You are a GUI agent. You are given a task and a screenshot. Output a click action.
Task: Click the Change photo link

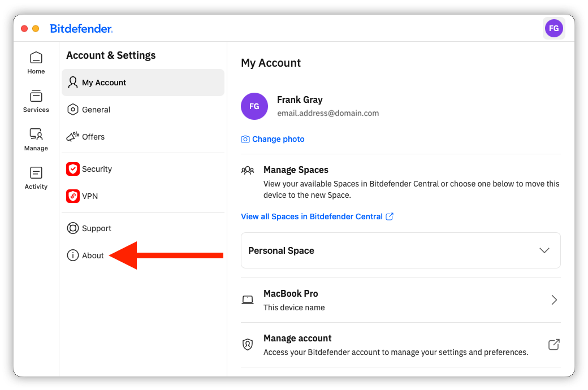tap(278, 139)
